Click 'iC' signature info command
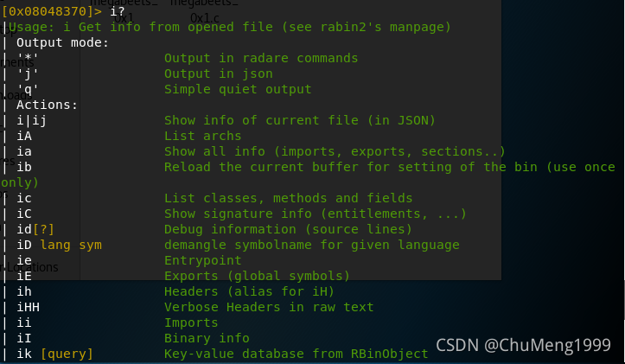 (x=24, y=214)
